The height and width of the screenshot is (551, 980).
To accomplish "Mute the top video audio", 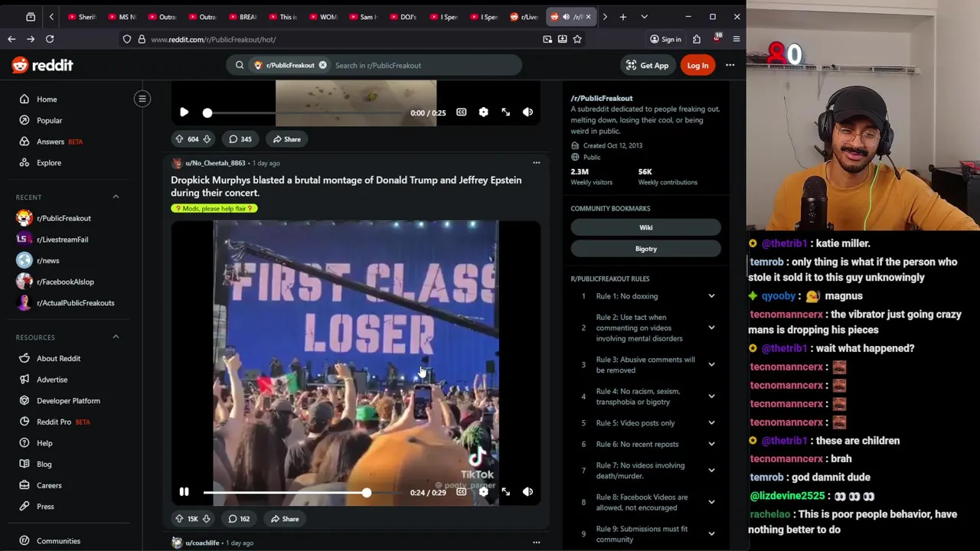I will (528, 112).
